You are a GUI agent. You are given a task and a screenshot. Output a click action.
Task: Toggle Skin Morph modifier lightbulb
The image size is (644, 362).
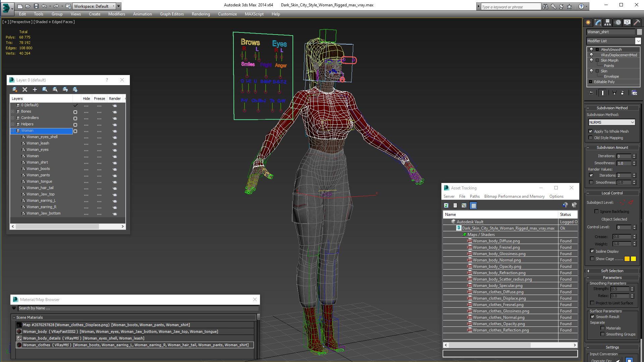(591, 60)
